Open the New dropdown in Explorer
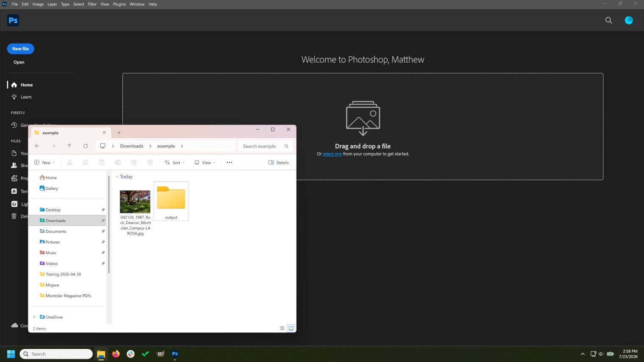644x362 pixels. pyautogui.click(x=44, y=163)
